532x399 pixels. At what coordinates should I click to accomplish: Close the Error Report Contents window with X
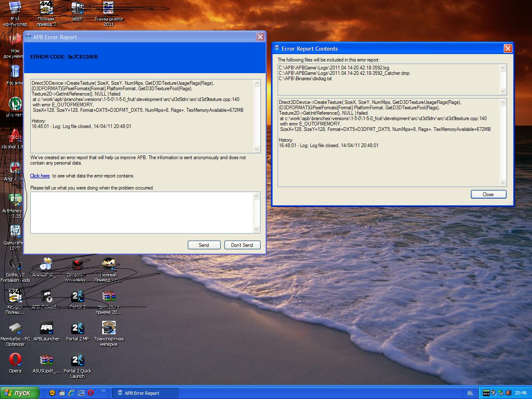pyautogui.click(x=508, y=49)
